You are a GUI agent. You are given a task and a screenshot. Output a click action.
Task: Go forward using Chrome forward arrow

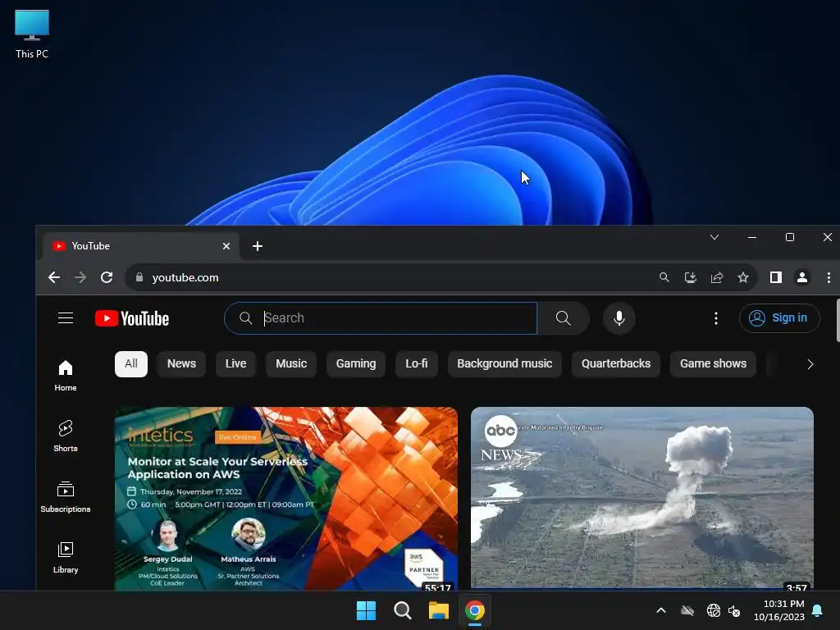[80, 277]
